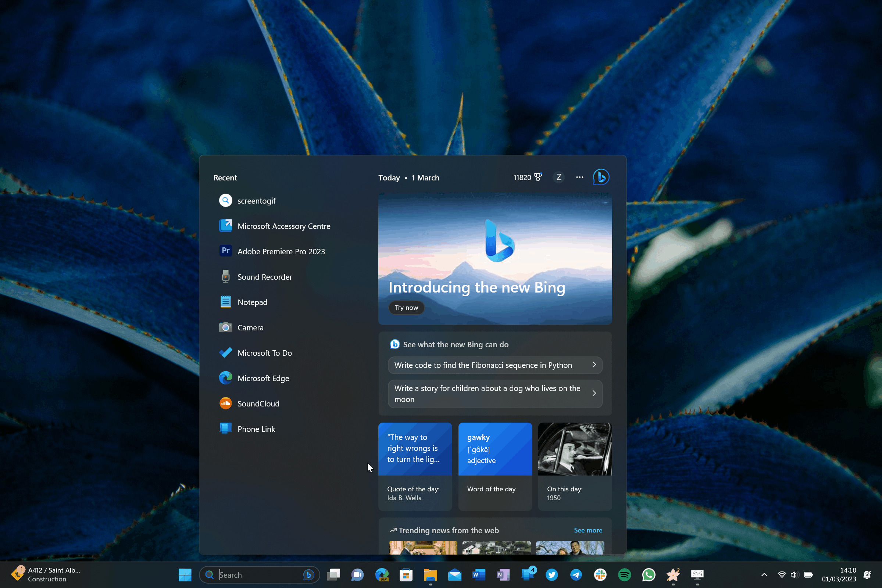
Task: Open ScreenToGif from the taskbar
Action: pos(697,574)
